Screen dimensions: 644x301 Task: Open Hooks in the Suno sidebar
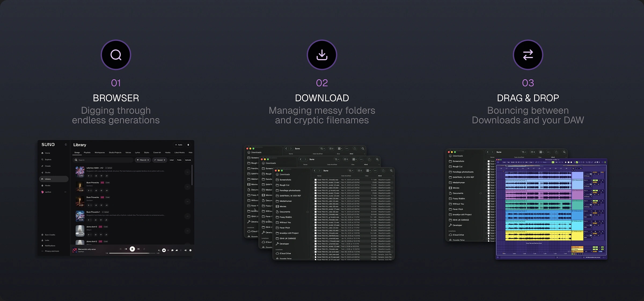pos(46,185)
